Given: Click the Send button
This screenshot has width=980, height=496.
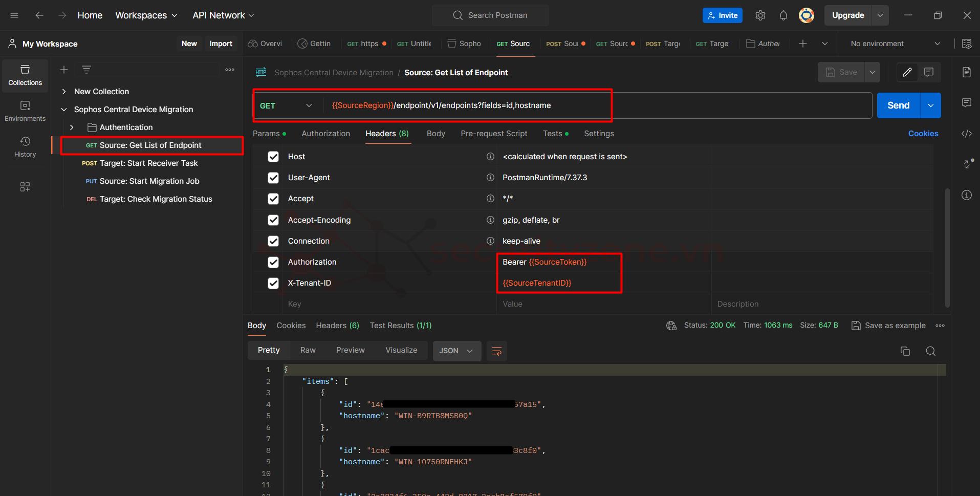Looking at the screenshot, I should [x=899, y=105].
